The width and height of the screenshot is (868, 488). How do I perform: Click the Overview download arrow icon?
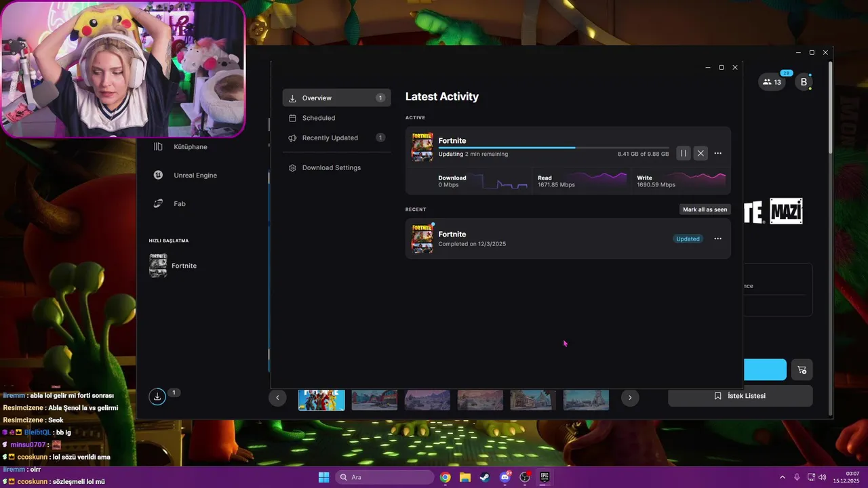[x=292, y=98]
